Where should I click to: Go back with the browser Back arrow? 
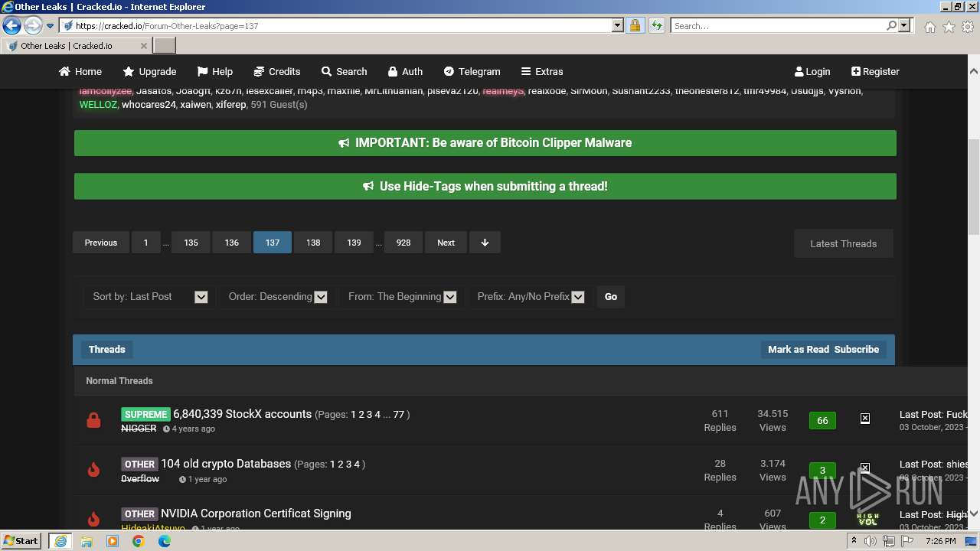(x=11, y=26)
